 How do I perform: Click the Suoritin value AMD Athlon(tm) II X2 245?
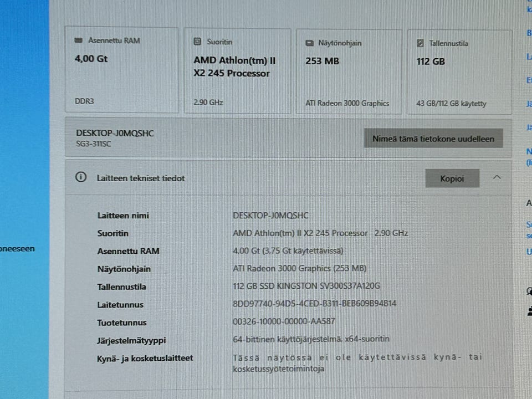(x=320, y=233)
